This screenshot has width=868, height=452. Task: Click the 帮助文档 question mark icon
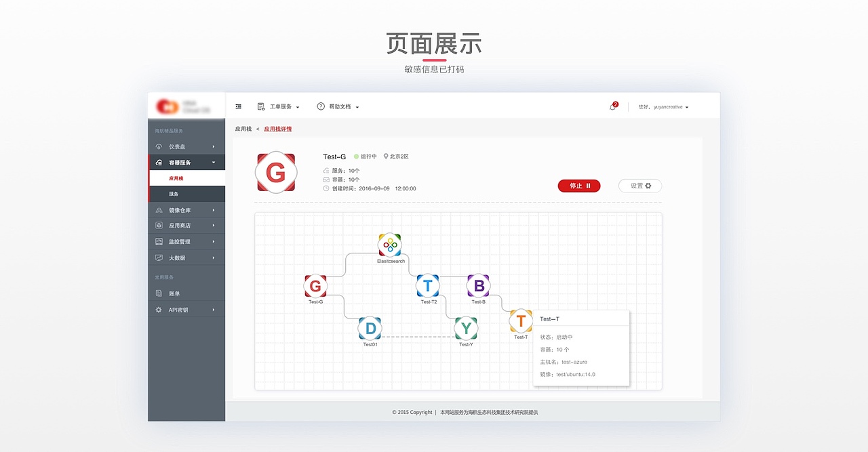pos(321,106)
